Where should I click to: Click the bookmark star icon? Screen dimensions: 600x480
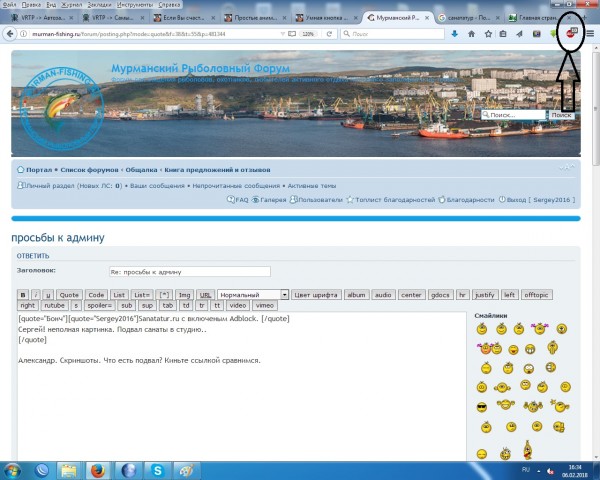[x=488, y=33]
